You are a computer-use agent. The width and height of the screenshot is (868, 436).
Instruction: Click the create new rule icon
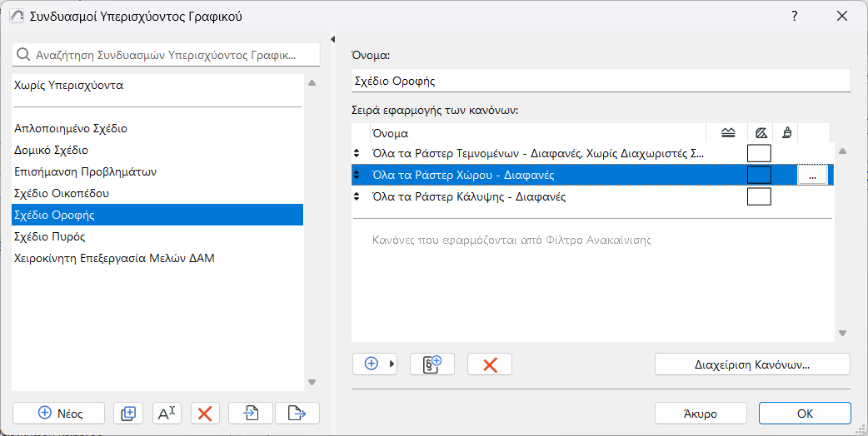[x=432, y=364]
